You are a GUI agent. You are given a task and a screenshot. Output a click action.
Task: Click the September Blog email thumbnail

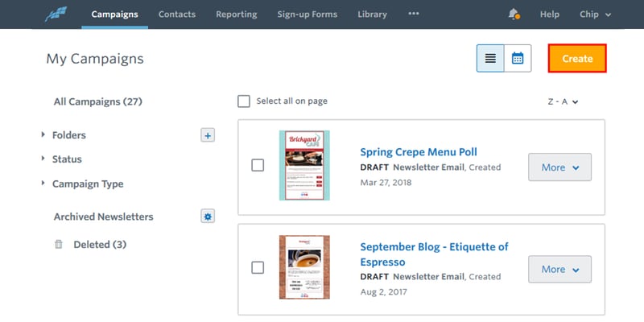pyautogui.click(x=304, y=267)
